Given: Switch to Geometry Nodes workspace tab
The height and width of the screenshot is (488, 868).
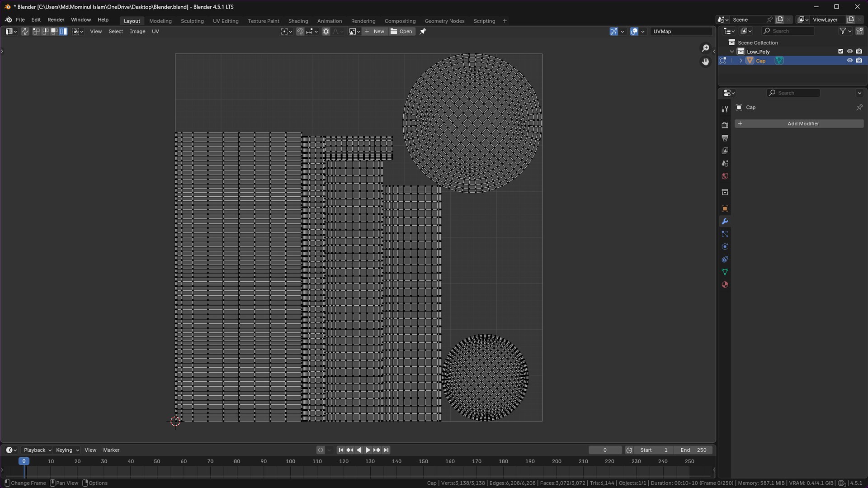Looking at the screenshot, I should [x=444, y=21].
